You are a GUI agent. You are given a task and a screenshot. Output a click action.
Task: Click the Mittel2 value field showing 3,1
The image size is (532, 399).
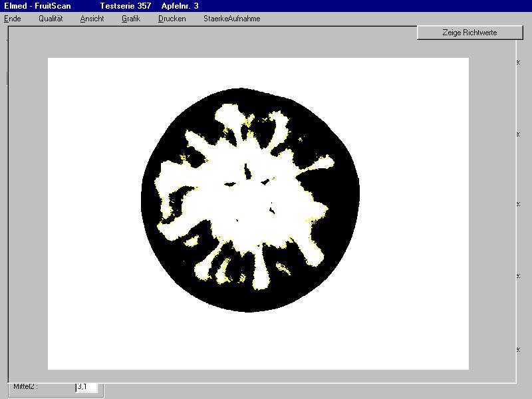click(x=86, y=386)
